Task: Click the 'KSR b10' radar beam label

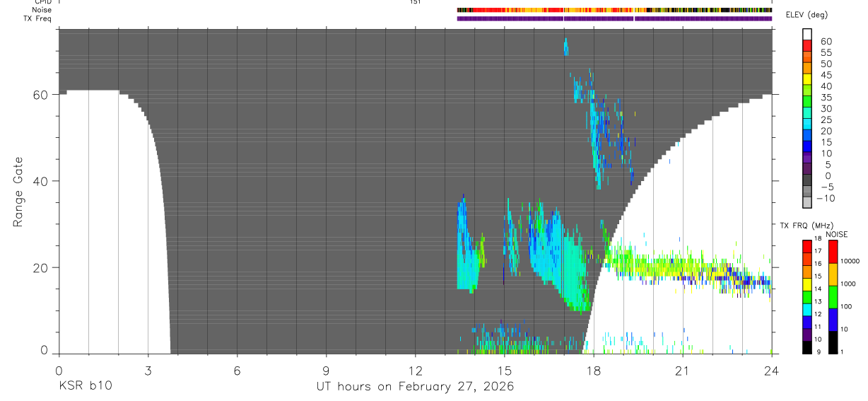Action: 84,387
